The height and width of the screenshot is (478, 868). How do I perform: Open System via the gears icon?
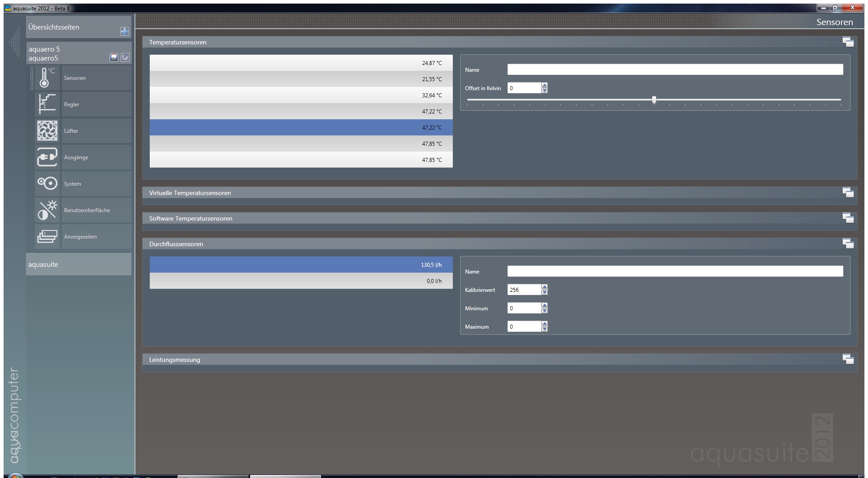click(x=47, y=183)
